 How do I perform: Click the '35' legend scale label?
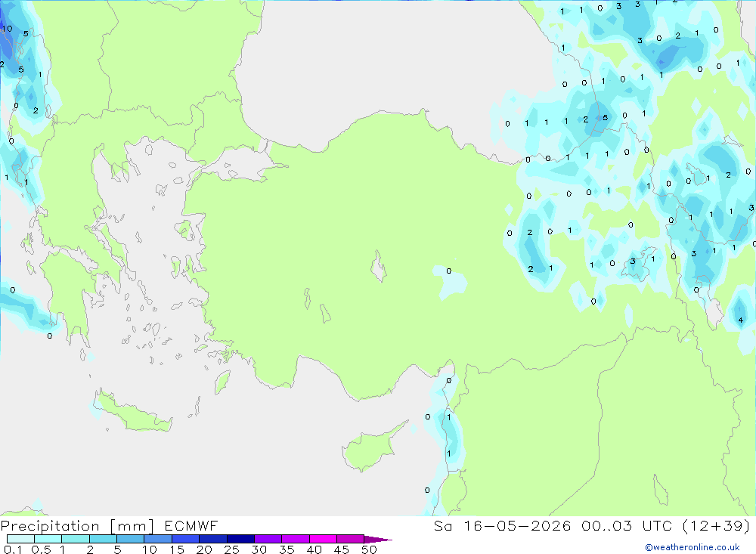[x=287, y=549]
